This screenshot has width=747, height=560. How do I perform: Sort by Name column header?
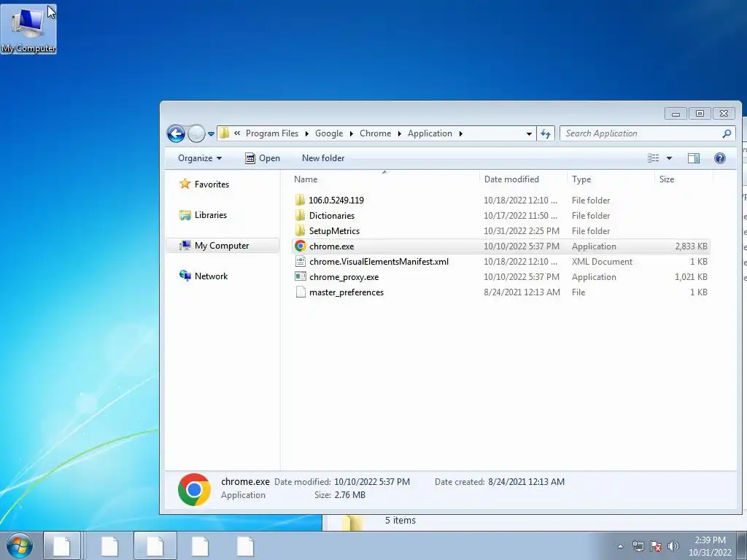click(x=384, y=179)
